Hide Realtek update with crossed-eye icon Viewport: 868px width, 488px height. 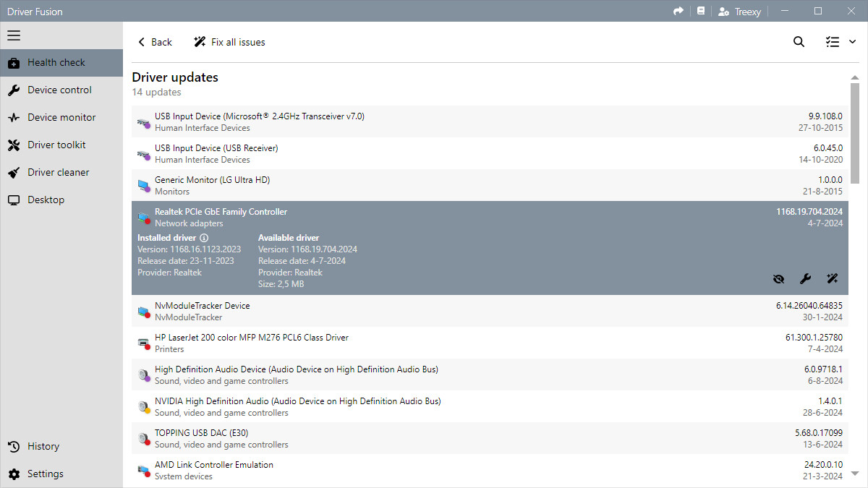tap(778, 278)
